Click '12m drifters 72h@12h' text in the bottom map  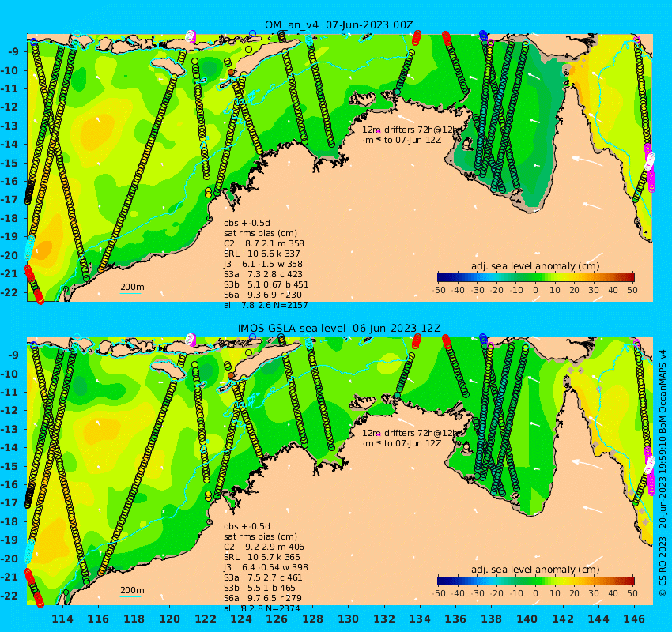(410, 434)
